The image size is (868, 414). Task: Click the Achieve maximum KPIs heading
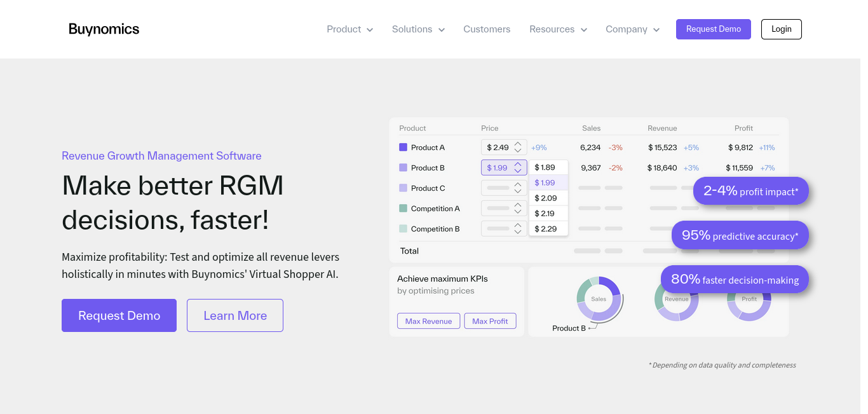pos(442,279)
